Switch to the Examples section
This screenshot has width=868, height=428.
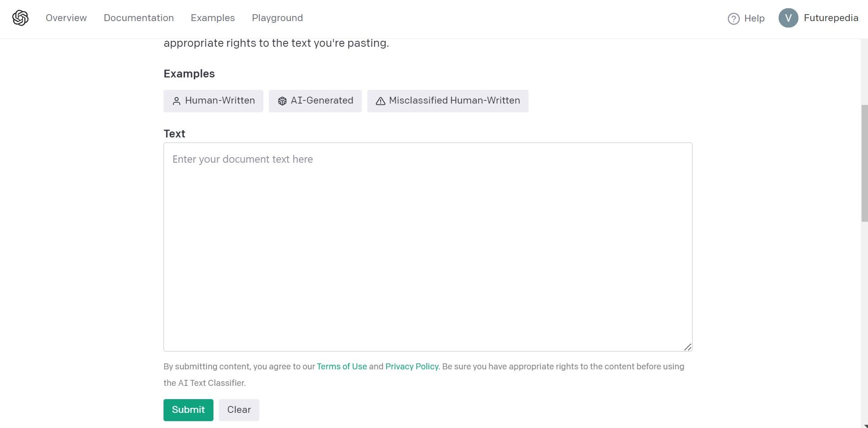tap(213, 18)
